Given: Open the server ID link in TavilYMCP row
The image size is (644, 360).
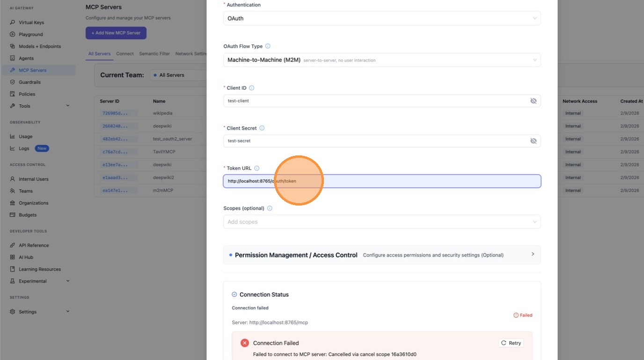Looking at the screenshot, I should click(x=119, y=152).
